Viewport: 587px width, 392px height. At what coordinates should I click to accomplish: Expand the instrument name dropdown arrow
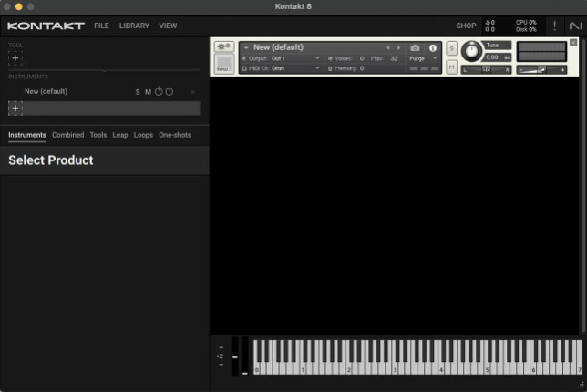pyautogui.click(x=246, y=48)
